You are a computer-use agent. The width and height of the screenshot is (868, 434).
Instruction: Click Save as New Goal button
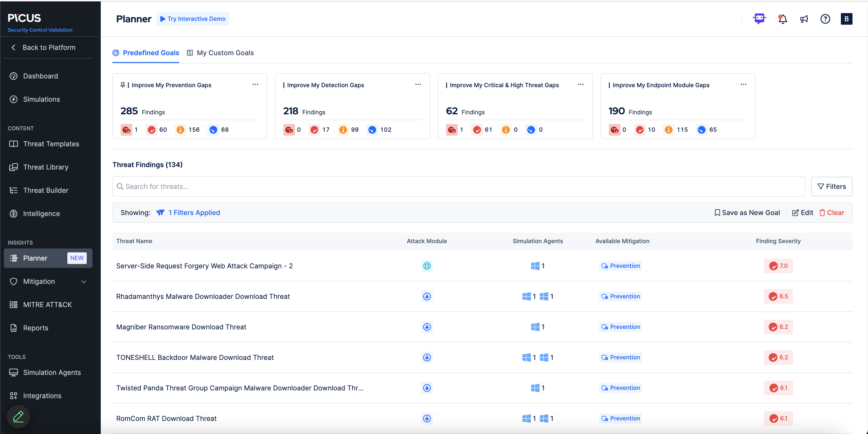(x=747, y=213)
